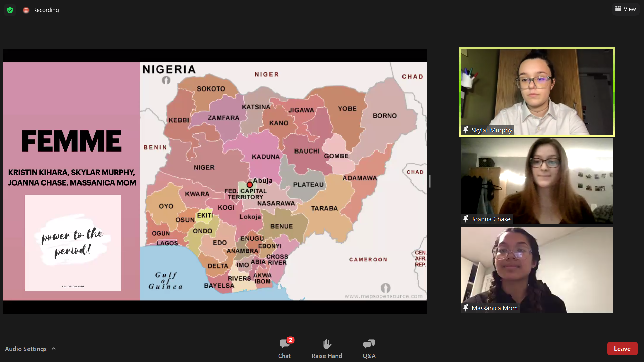This screenshot has width=644, height=362.
Task: Click the pin icon beside Skylar Murphy
Action: [x=466, y=130]
